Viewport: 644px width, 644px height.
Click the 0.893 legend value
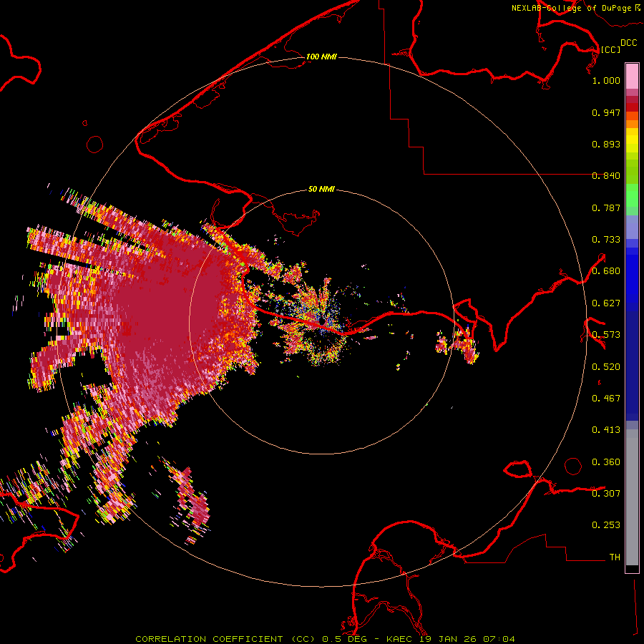click(606, 144)
